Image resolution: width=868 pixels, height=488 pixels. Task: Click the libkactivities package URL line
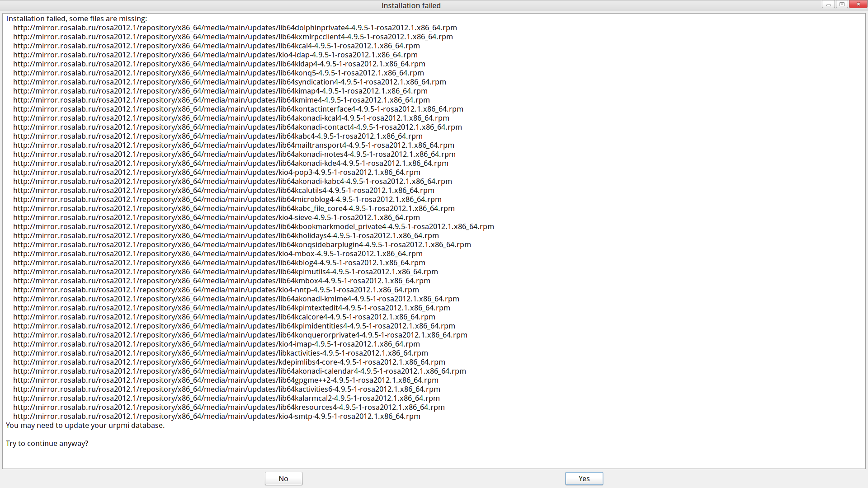point(221,353)
